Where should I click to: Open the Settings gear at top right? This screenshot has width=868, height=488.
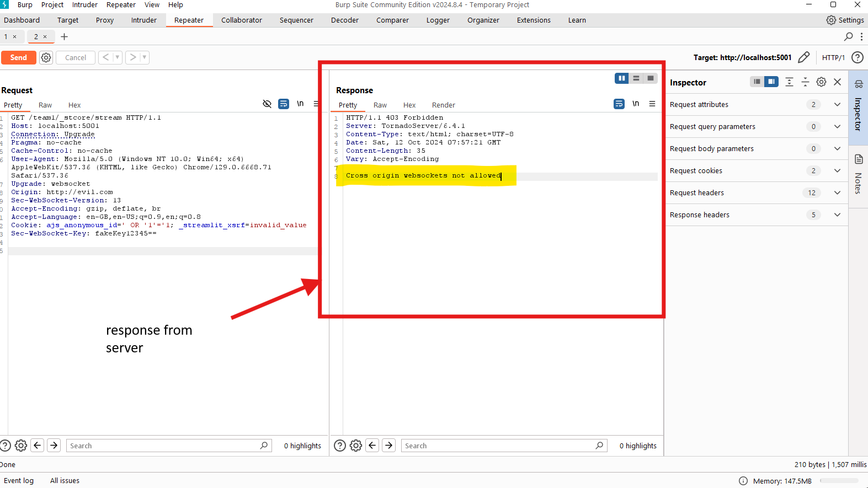click(x=845, y=20)
